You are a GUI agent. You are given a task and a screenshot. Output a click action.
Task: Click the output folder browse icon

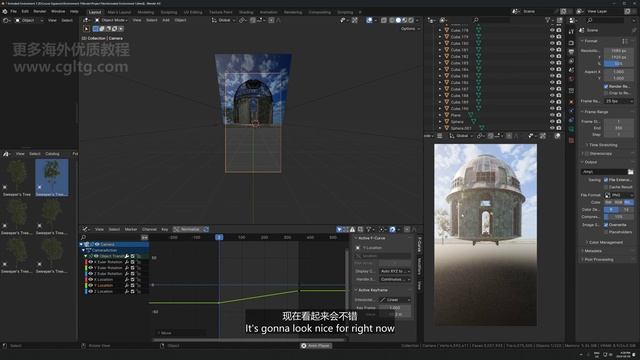coord(630,172)
